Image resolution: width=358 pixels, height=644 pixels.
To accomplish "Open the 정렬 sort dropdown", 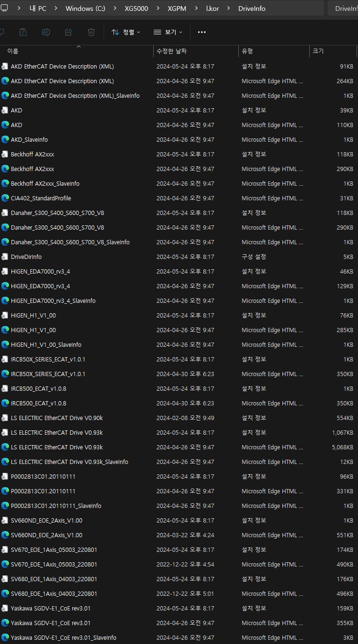I will (126, 32).
